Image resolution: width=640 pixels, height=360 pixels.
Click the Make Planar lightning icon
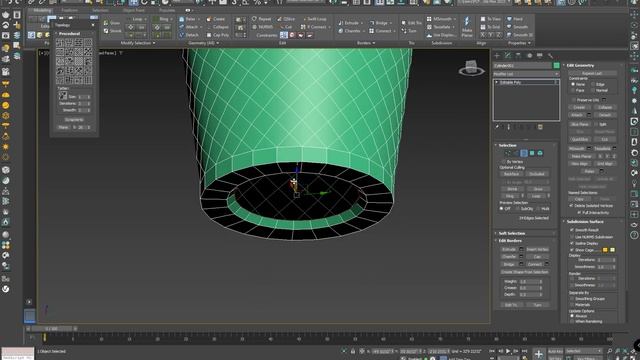(x=467, y=21)
